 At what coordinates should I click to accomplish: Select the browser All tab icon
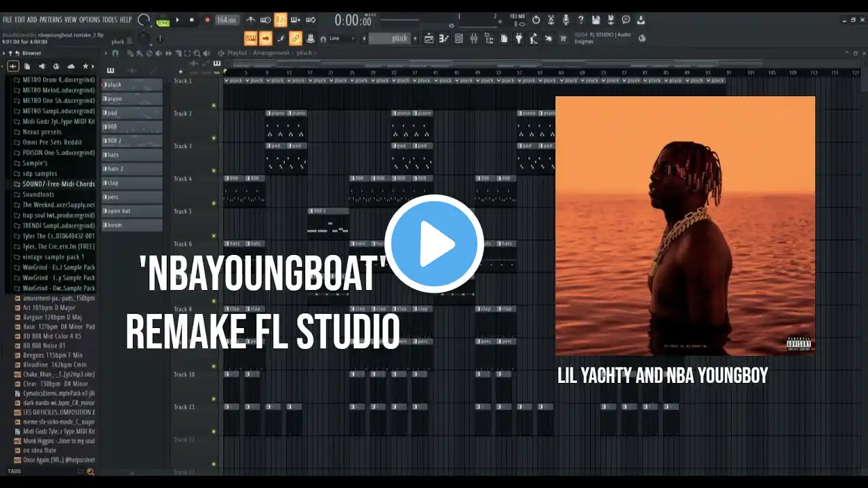(13, 66)
